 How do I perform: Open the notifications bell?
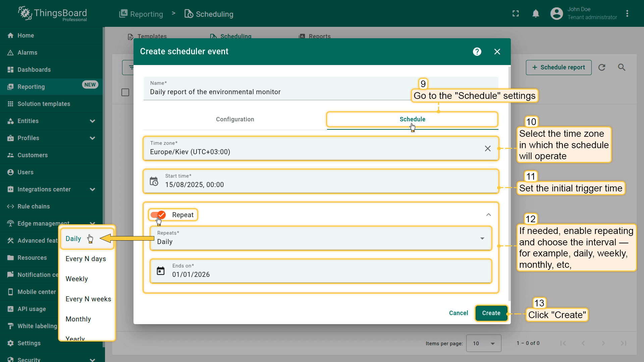pyautogui.click(x=536, y=14)
